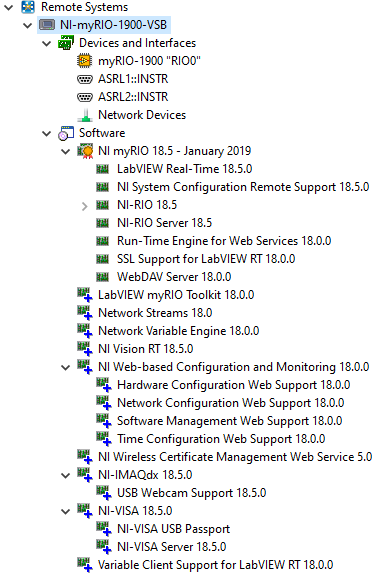The image size is (384, 576).
Task: Click the NI-IMAQdx 18.5.0 add-on icon
Action: click(x=85, y=475)
